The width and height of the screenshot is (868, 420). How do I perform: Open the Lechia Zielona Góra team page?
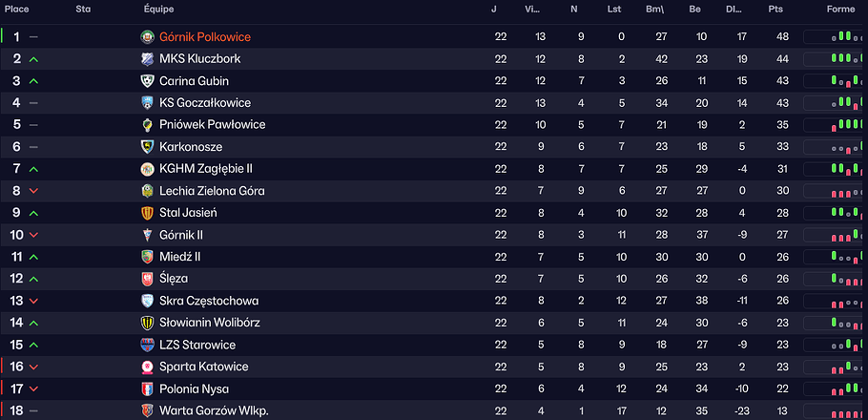coord(212,191)
